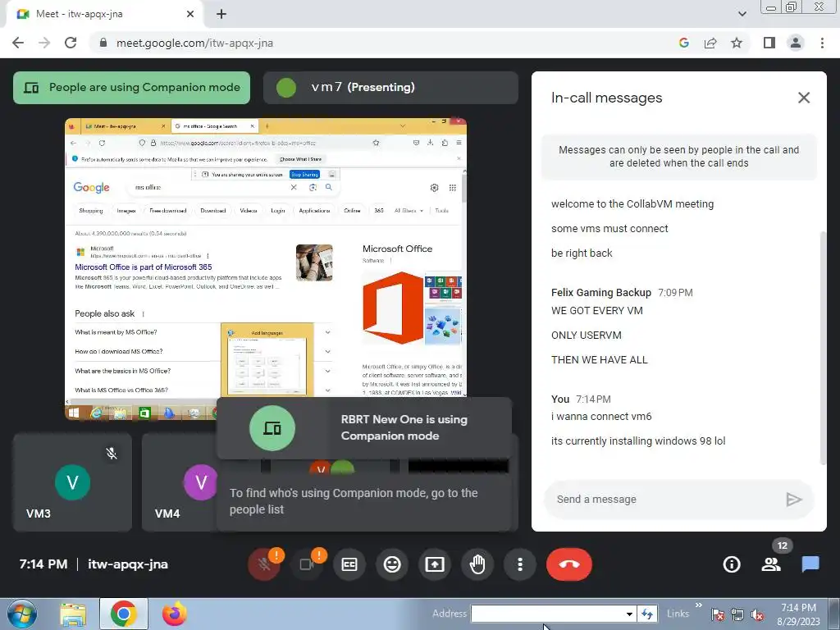This screenshot has width=840, height=630.
Task: Open a new Chrome tab
Action: coord(221,14)
